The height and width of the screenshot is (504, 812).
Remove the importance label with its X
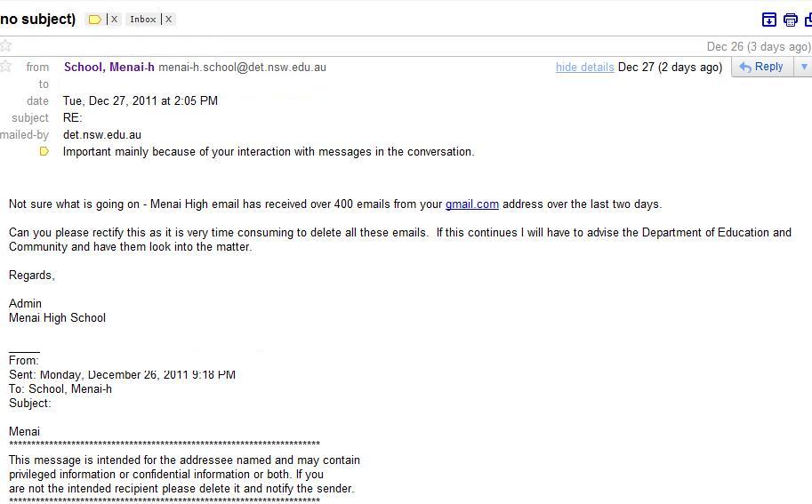(x=114, y=19)
